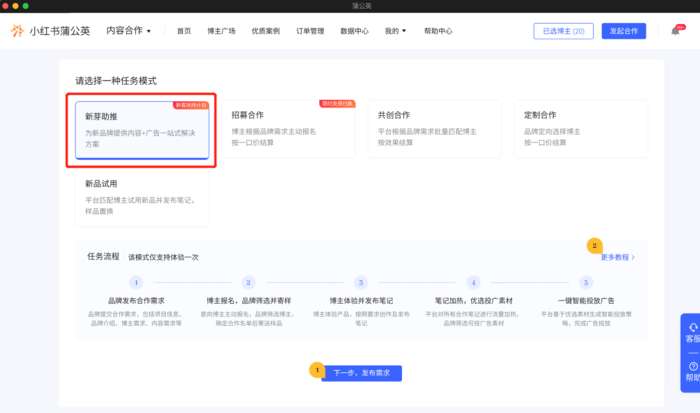Click the 已选博主 (20) button
The image size is (700, 413).
(563, 31)
